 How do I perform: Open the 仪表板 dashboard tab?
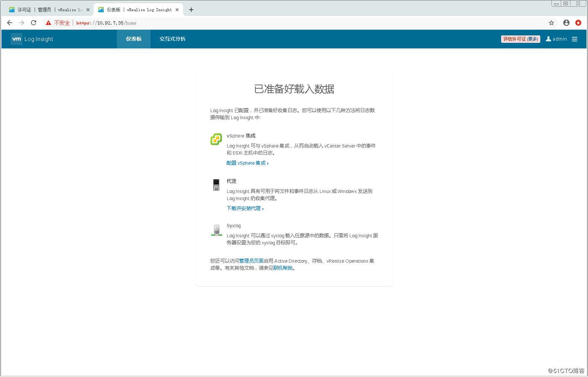(133, 39)
